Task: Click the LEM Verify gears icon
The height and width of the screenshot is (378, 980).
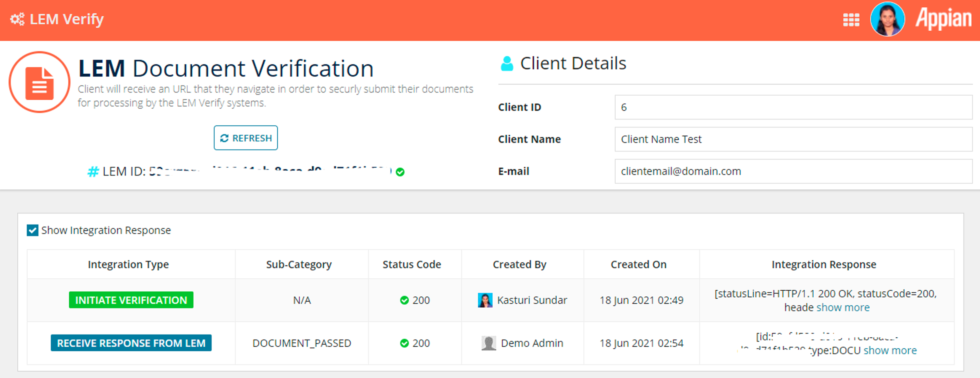Action: [17, 19]
